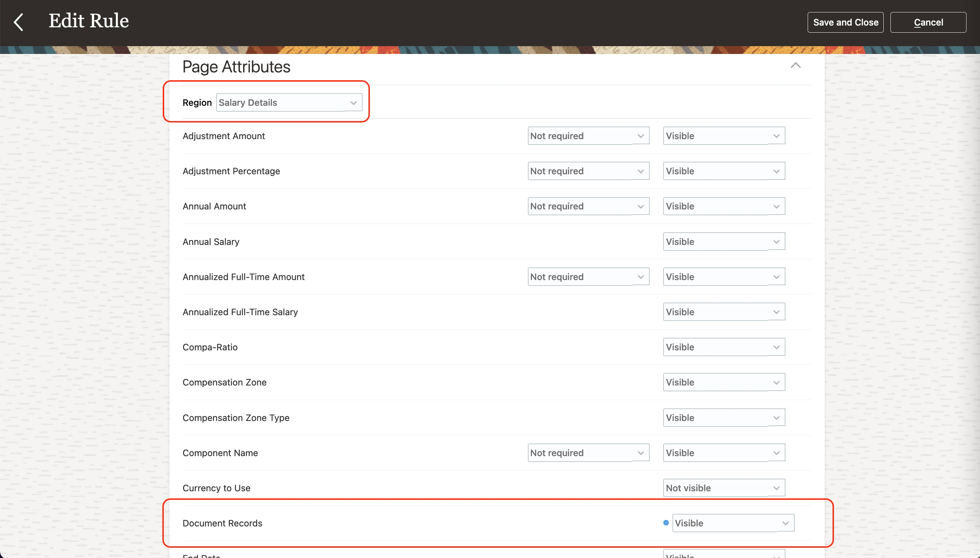Open Annual Salary Visible dropdown
The height and width of the screenshot is (558, 980).
pos(723,242)
